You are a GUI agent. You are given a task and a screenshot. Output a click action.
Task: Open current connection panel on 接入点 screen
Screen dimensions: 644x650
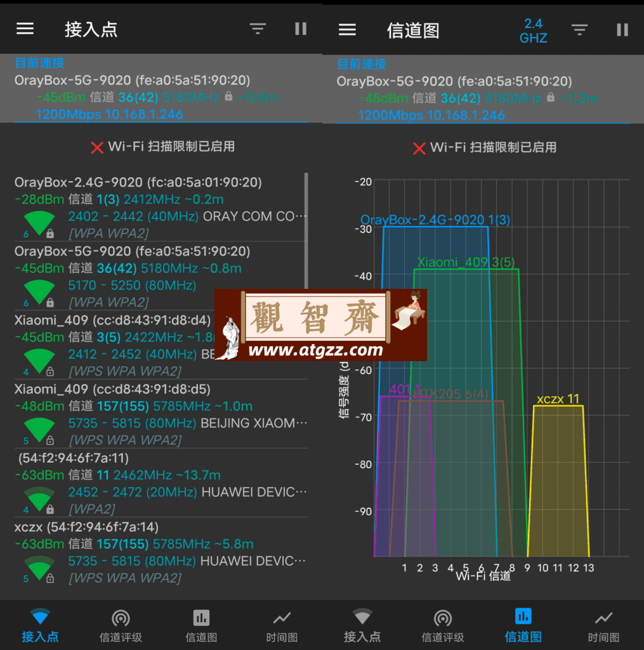point(161,88)
